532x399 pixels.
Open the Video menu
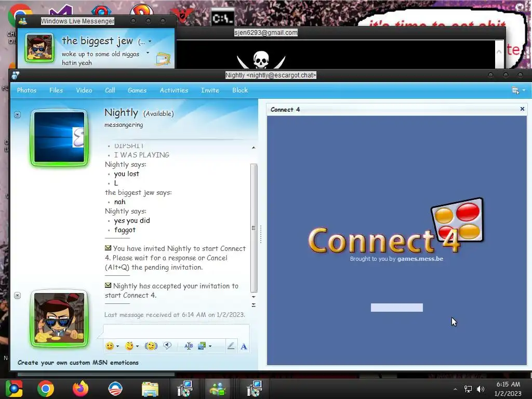[x=84, y=90]
